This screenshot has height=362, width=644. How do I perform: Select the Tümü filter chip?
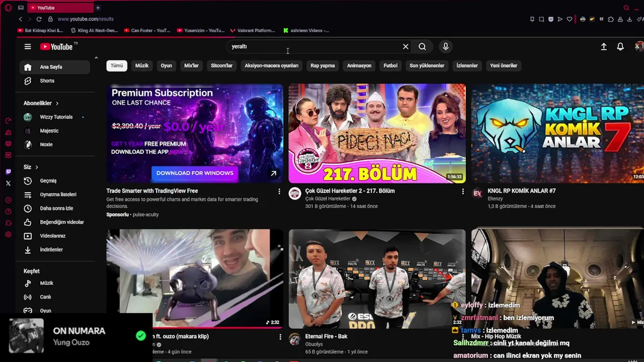click(117, 65)
